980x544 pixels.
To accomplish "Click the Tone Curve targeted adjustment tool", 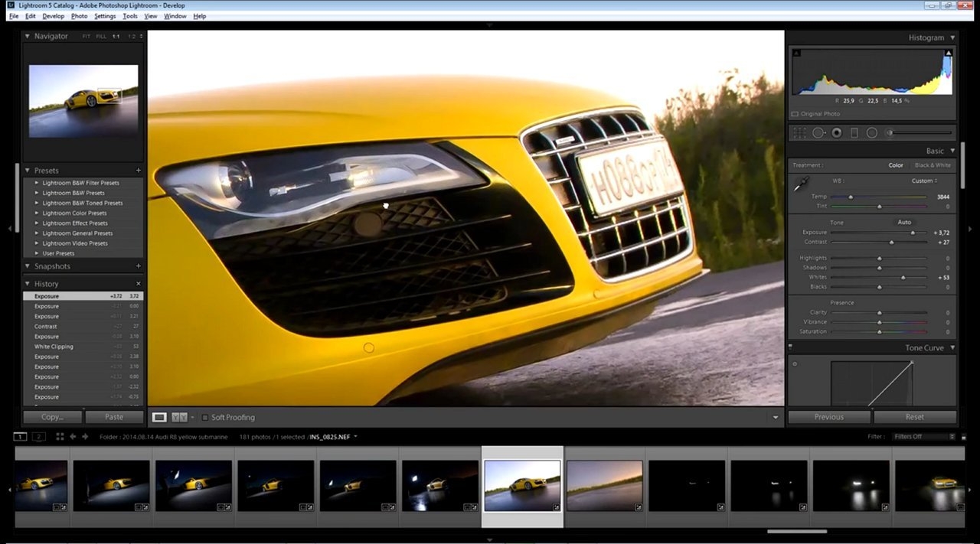I will pos(795,363).
